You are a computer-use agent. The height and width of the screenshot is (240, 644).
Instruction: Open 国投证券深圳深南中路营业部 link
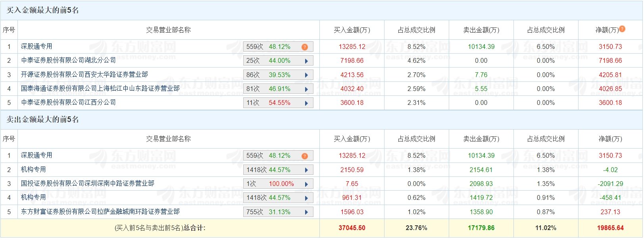click(x=87, y=184)
